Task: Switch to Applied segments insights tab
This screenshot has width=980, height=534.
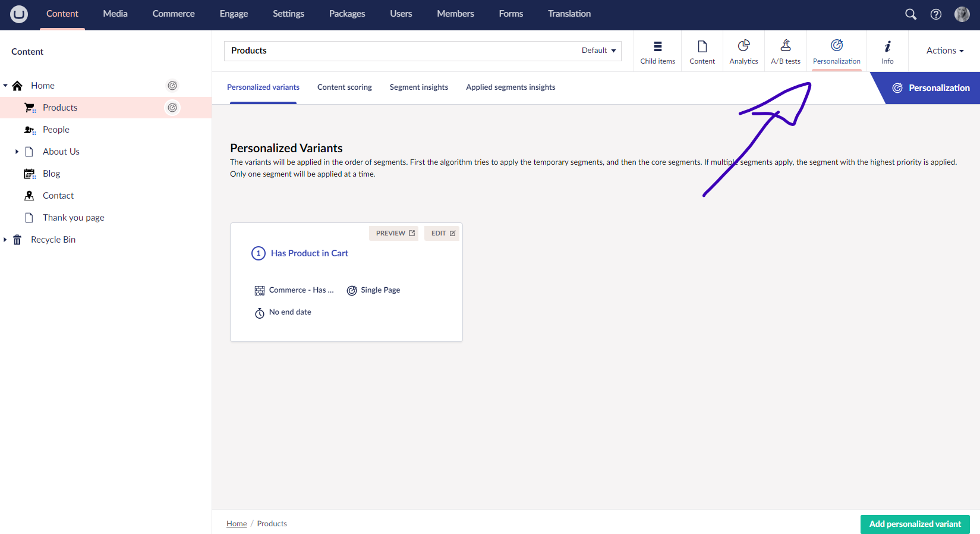Action: click(x=511, y=87)
